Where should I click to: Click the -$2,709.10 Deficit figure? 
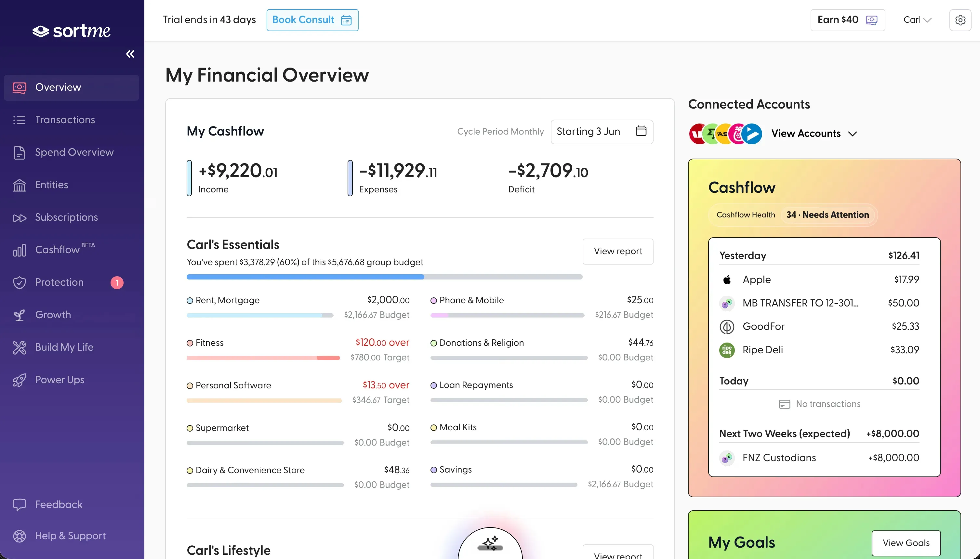click(x=548, y=171)
